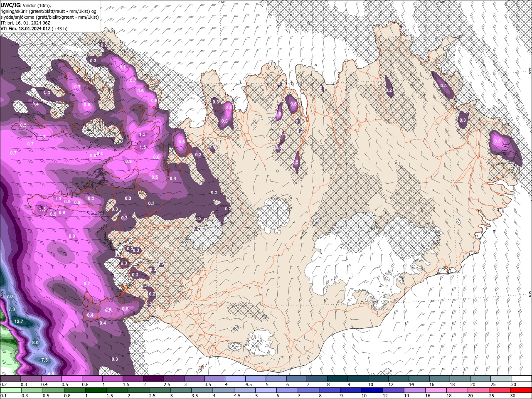Screen dimensions: 532x399
Task: Click the bright red swatch after 30 in lower legend
Action: (521, 390)
